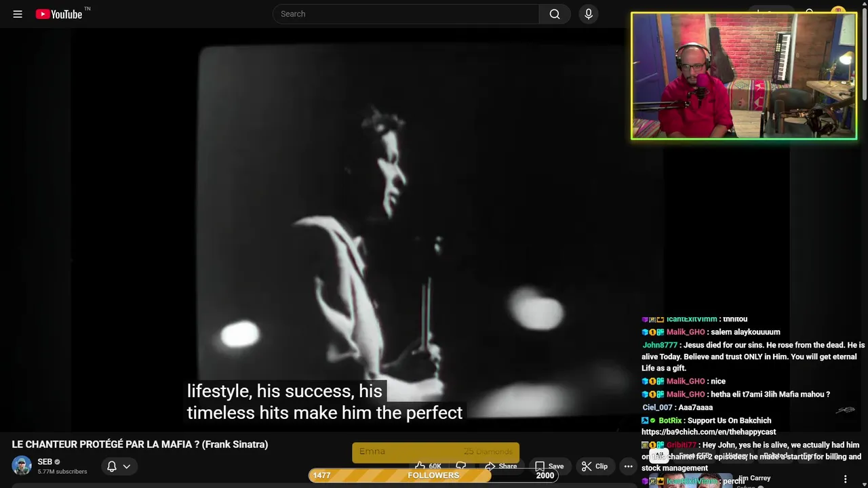The image size is (868, 488).
Task: Share the video
Action: [500, 466]
